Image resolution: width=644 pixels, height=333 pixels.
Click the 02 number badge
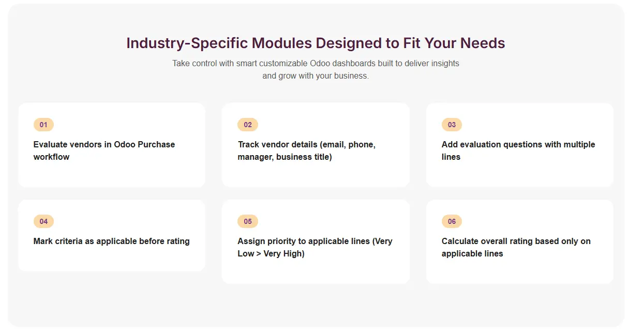click(x=248, y=125)
